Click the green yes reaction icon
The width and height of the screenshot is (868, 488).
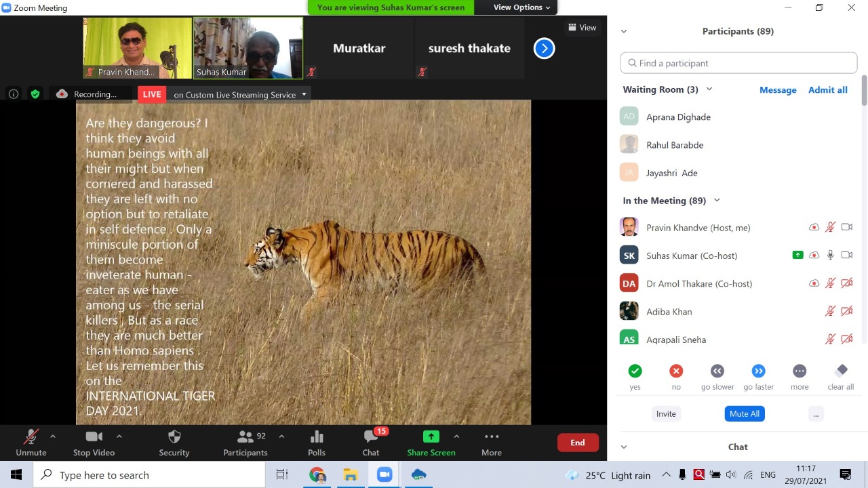pos(635,371)
